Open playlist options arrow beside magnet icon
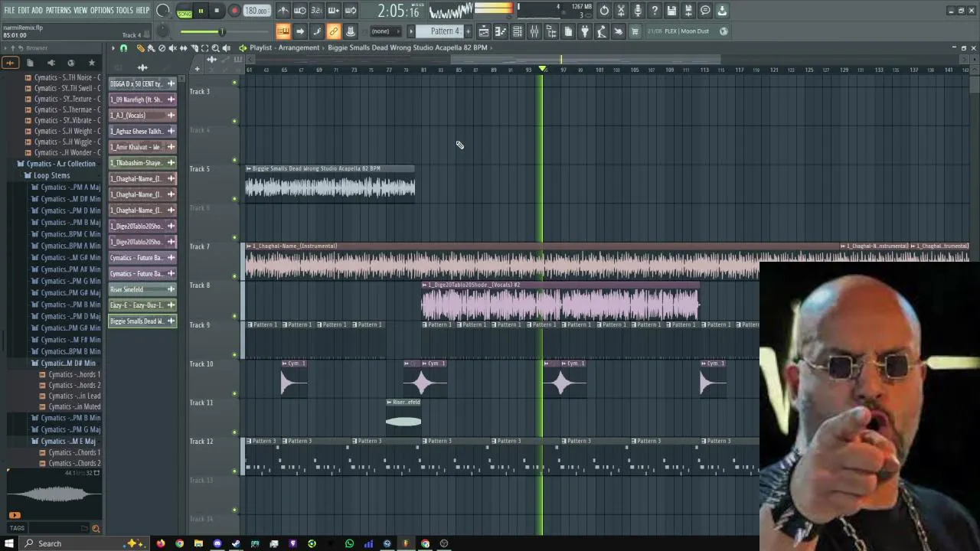The height and width of the screenshot is (551, 980). [113, 48]
